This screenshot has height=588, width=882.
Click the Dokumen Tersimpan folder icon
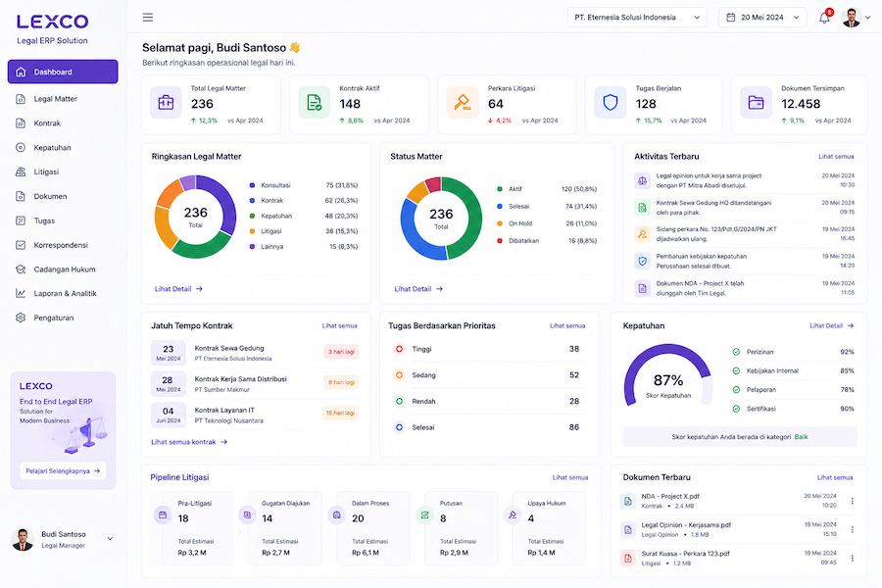756,102
